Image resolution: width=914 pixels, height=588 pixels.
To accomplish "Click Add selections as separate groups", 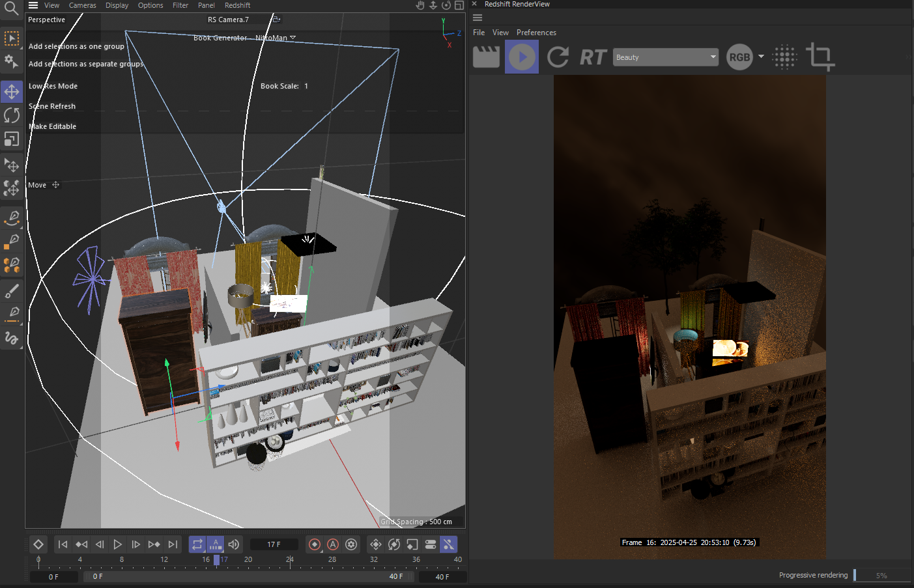I will (86, 64).
